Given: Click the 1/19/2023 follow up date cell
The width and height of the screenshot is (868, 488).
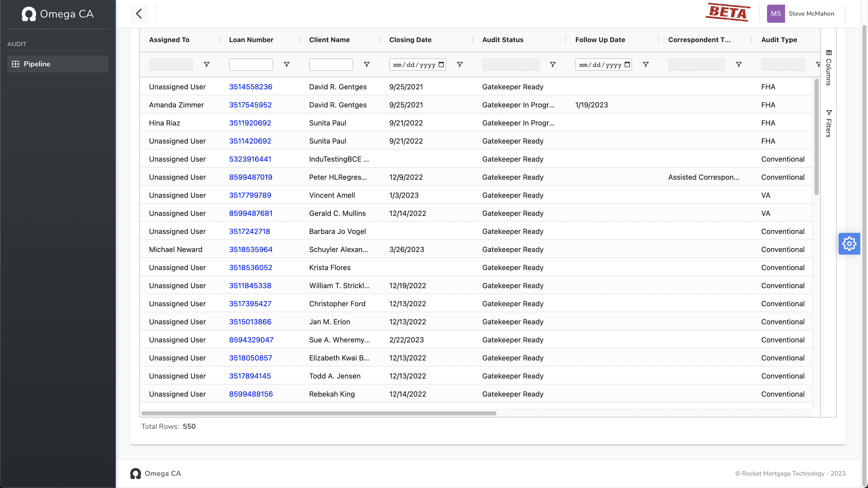Looking at the screenshot, I should (x=591, y=105).
